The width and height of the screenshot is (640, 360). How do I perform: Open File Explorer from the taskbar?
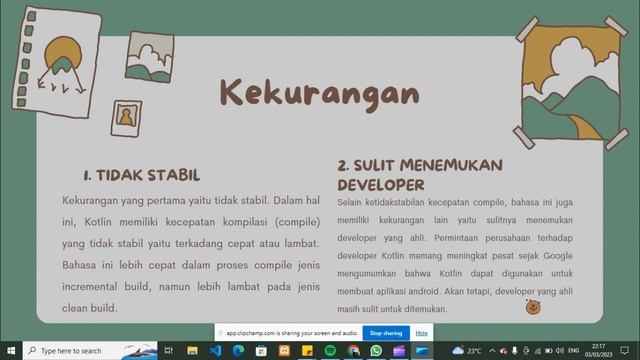pos(192,351)
